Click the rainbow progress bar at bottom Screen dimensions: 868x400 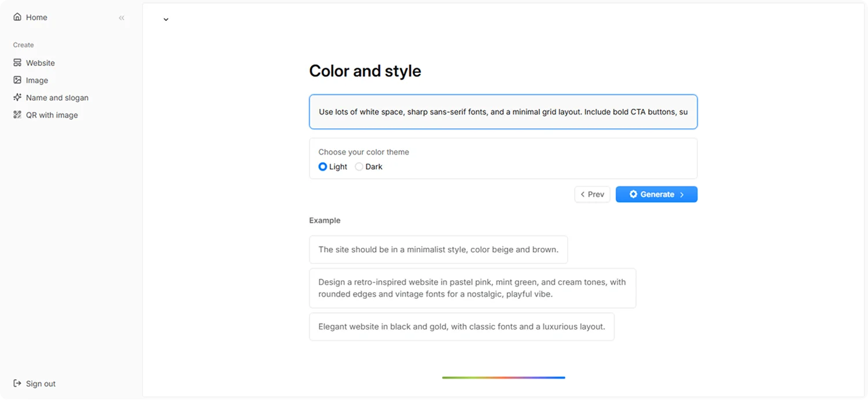coord(503,377)
